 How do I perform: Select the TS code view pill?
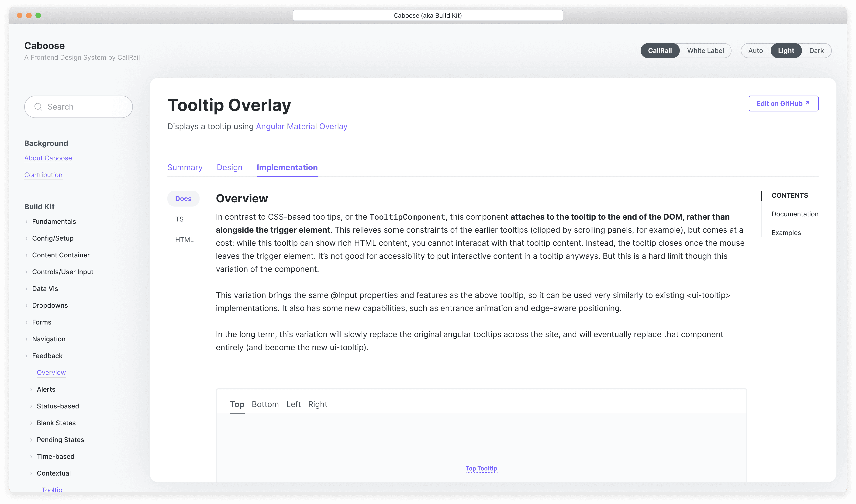pyautogui.click(x=179, y=219)
